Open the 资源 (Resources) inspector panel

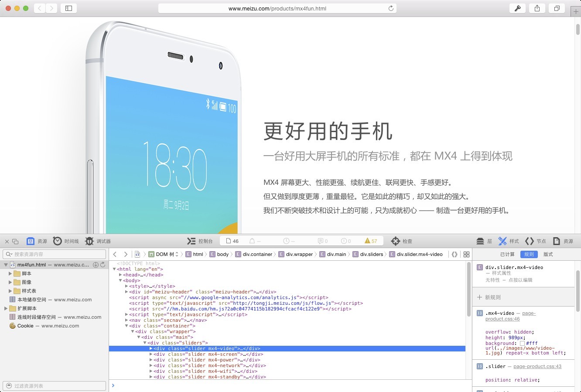click(x=37, y=241)
